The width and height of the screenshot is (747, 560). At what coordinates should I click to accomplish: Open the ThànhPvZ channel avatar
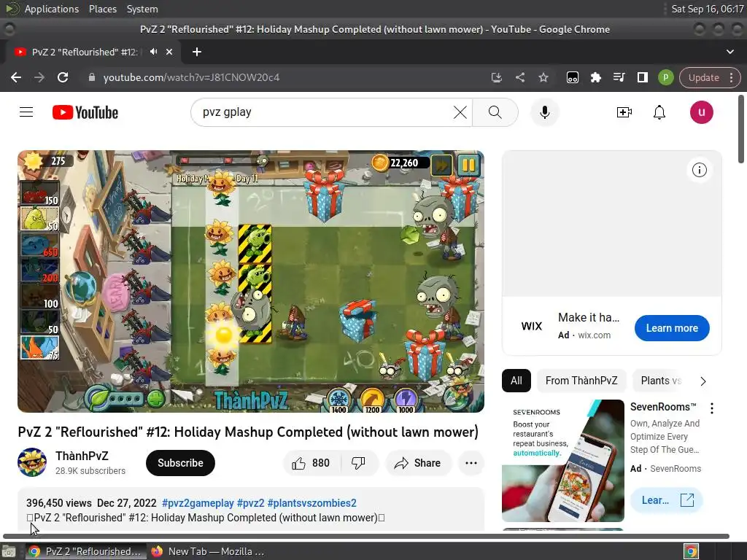coord(32,462)
